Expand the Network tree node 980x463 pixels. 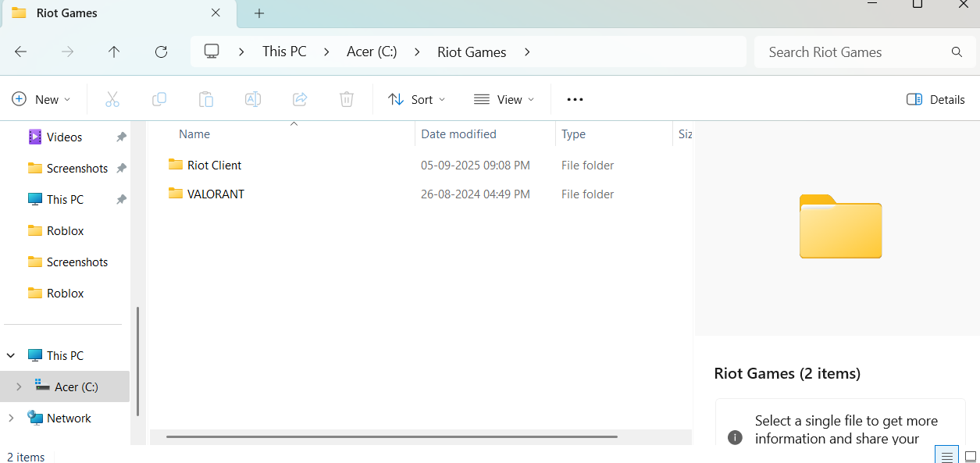11,418
